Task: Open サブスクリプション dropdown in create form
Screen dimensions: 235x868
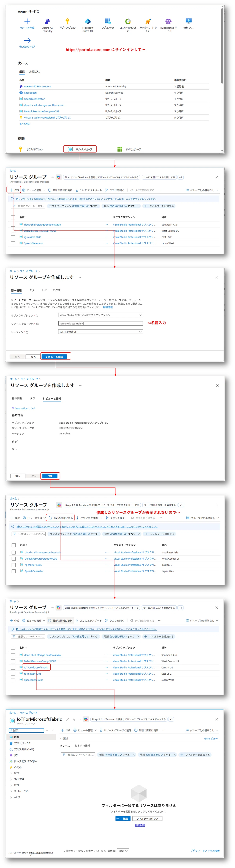Action: [x=100, y=315]
